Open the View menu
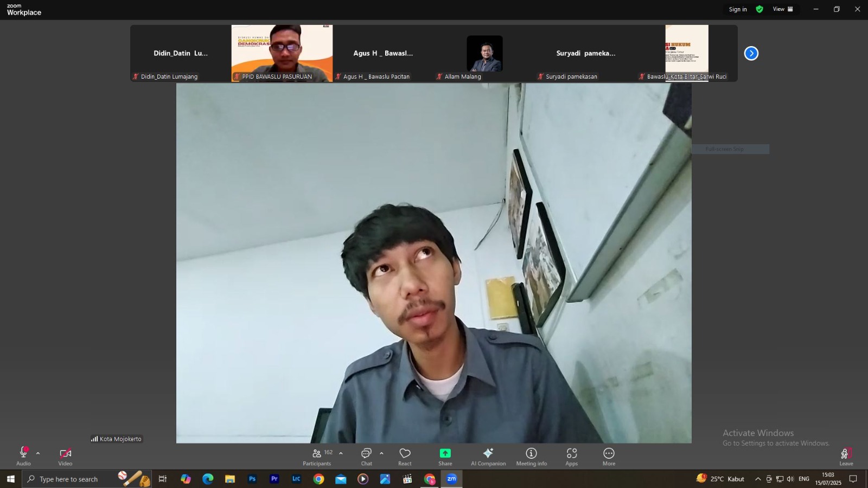The width and height of the screenshot is (868, 488). [779, 9]
